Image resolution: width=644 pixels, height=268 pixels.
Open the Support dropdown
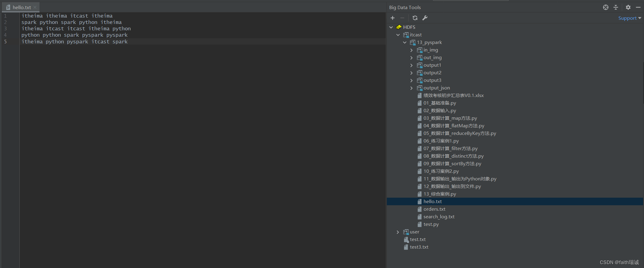click(630, 18)
